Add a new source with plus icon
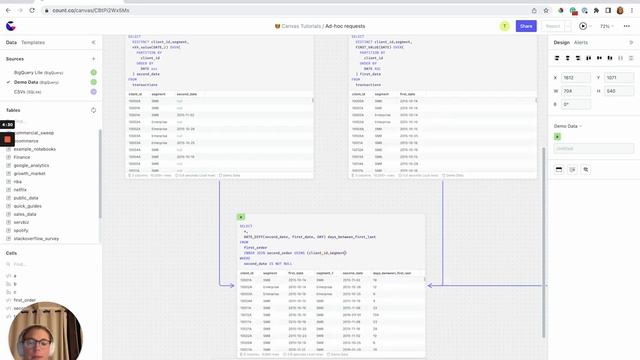This screenshot has height=360, width=640. pos(93,59)
